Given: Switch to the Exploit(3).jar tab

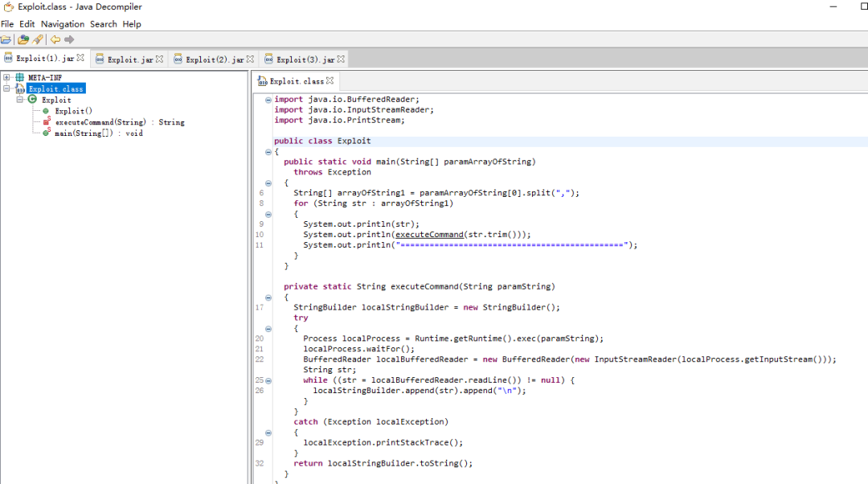Looking at the screenshot, I should coord(305,59).
